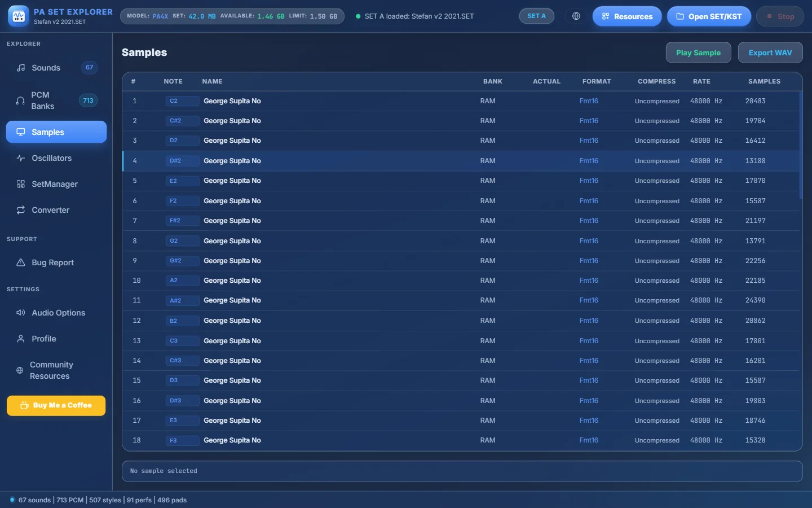The image size is (812, 508).
Task: Select the sample row numbered 4
Action: point(461,161)
